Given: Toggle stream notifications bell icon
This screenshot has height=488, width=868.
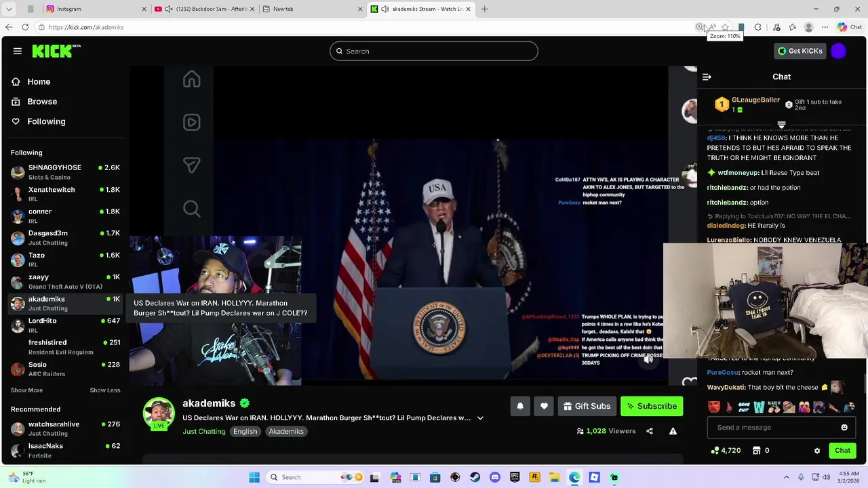Looking at the screenshot, I should tap(520, 406).
